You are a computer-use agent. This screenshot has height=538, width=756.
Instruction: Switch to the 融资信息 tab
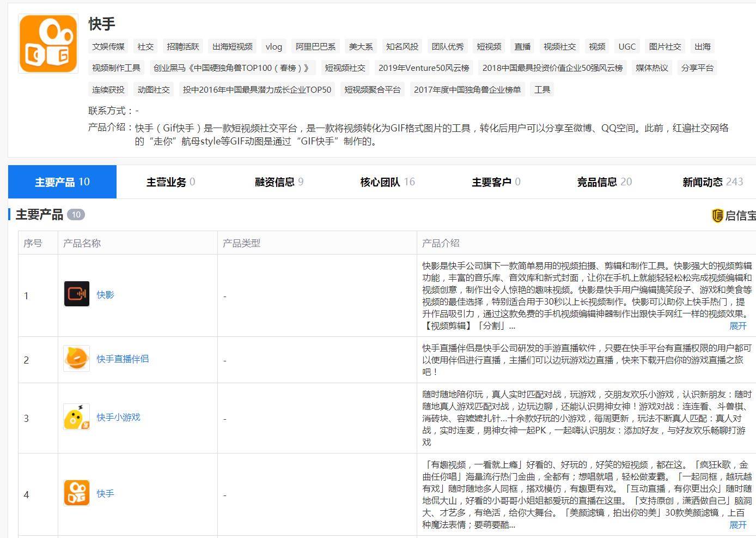pyautogui.click(x=279, y=182)
